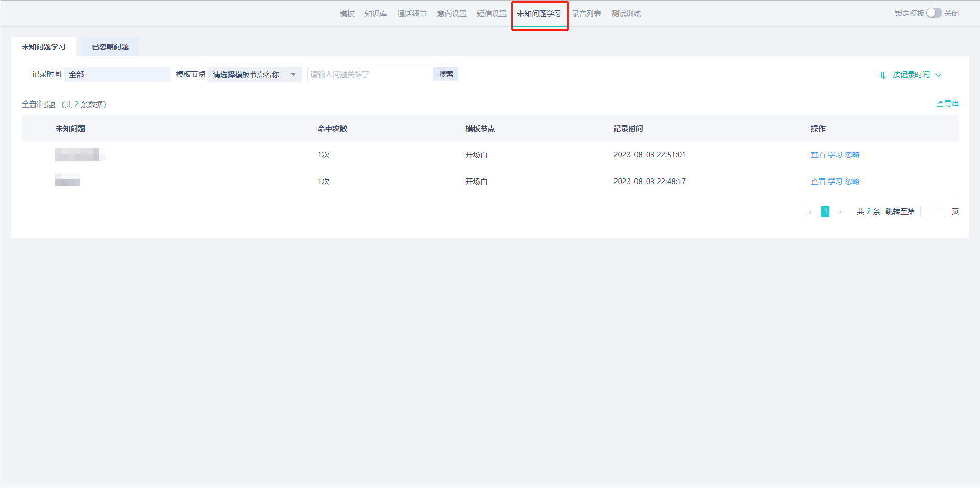The image size is (980, 488).
Task: Click the 跳转至第 page number input
Action: (933, 211)
